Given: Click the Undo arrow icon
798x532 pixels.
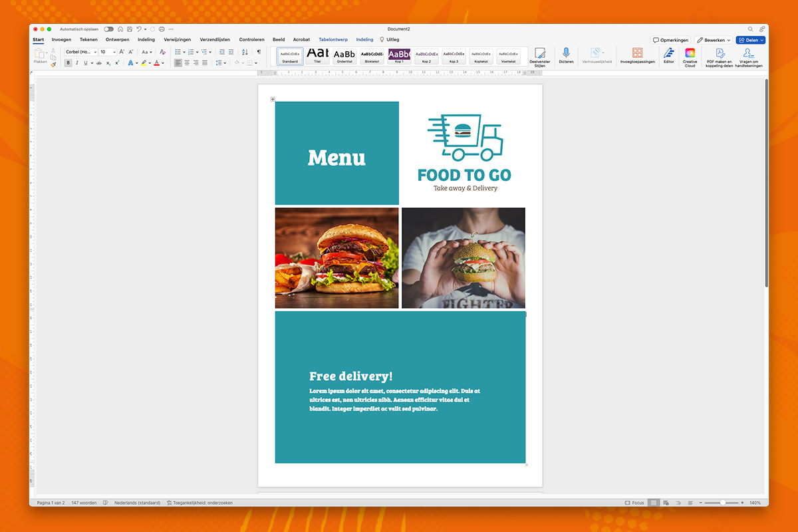Looking at the screenshot, I should click(x=138, y=29).
